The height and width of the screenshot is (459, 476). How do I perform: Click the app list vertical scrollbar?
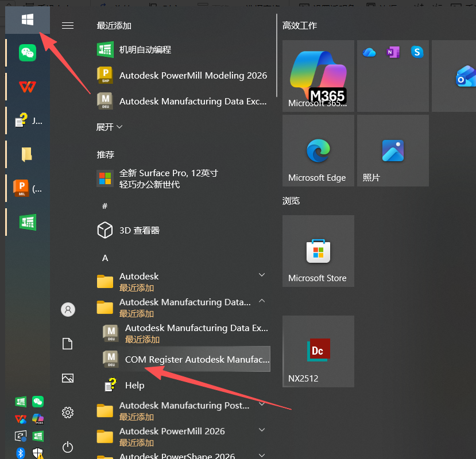coord(277,55)
